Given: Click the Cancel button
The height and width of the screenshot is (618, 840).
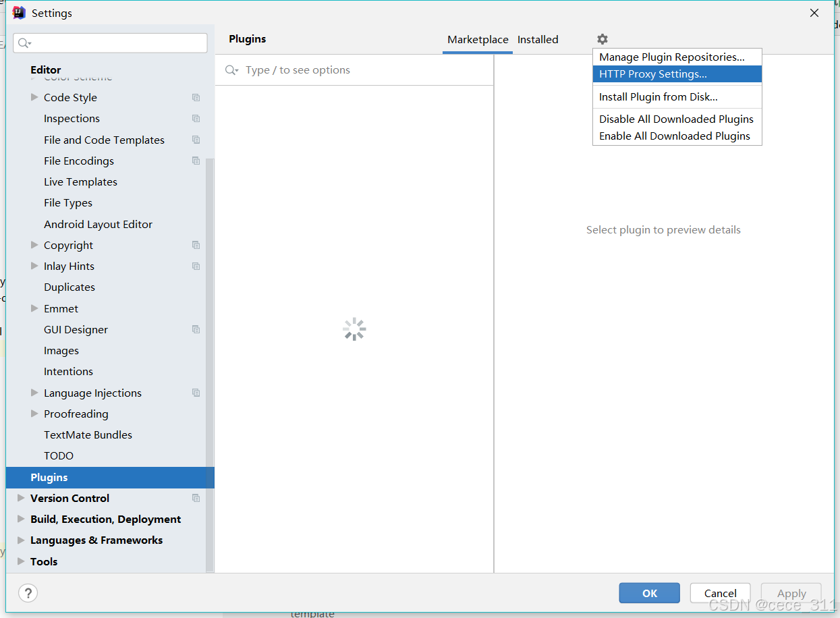Looking at the screenshot, I should click(720, 593).
